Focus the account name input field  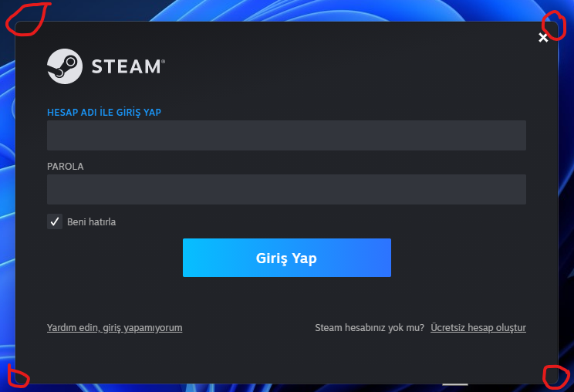(286, 135)
